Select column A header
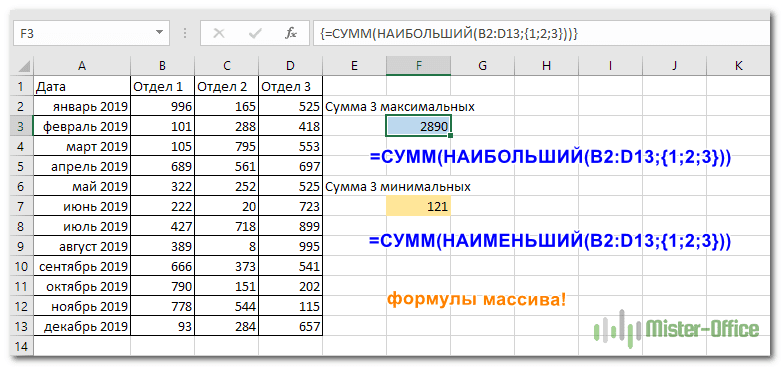This screenshot has width=781, height=367. coord(82,66)
